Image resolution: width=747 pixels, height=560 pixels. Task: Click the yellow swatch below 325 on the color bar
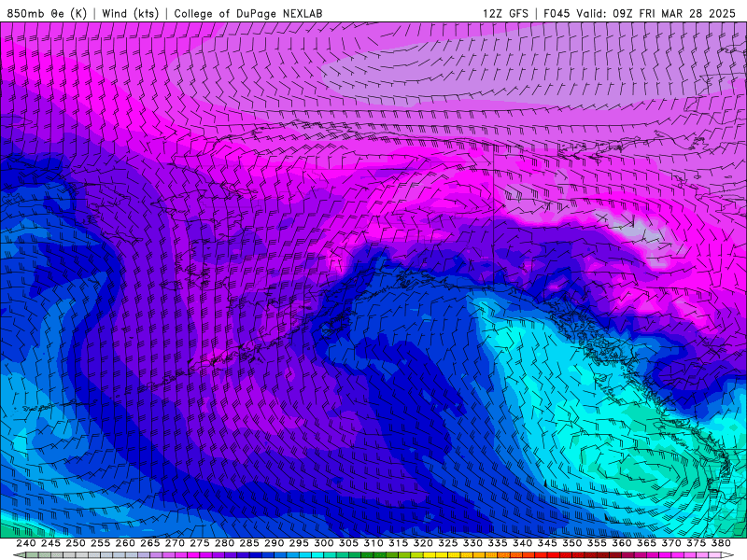[x=443, y=555]
